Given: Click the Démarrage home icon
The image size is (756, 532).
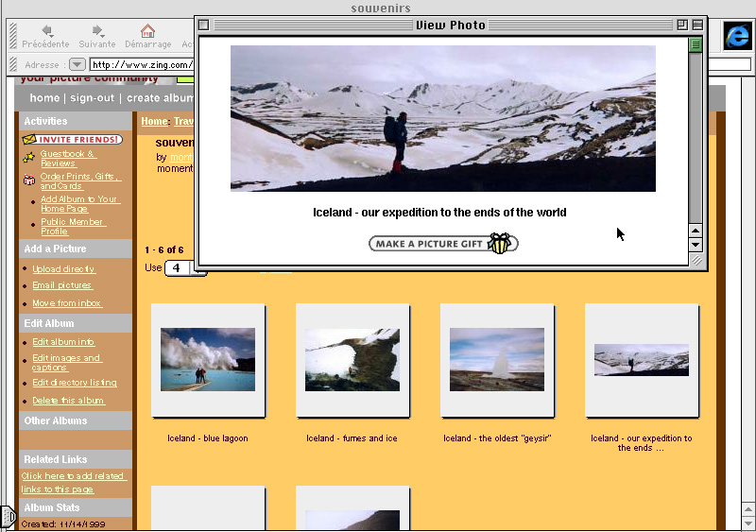Looking at the screenshot, I should (147, 31).
